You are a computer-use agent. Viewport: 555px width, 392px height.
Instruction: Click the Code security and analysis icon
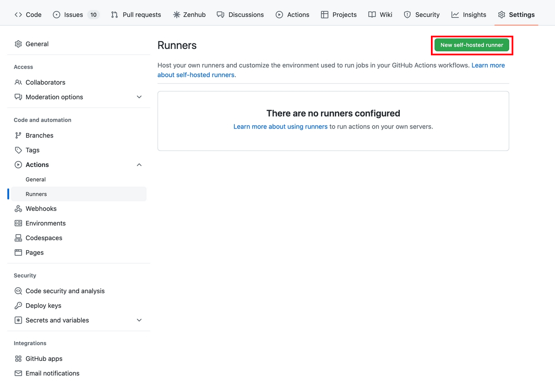[18, 291]
